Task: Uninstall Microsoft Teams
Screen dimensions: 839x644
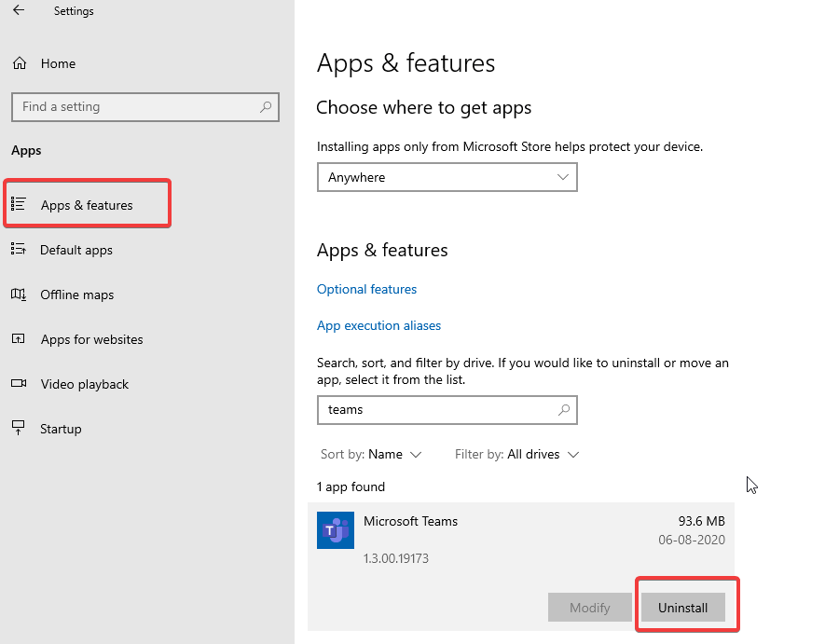Action: click(684, 607)
